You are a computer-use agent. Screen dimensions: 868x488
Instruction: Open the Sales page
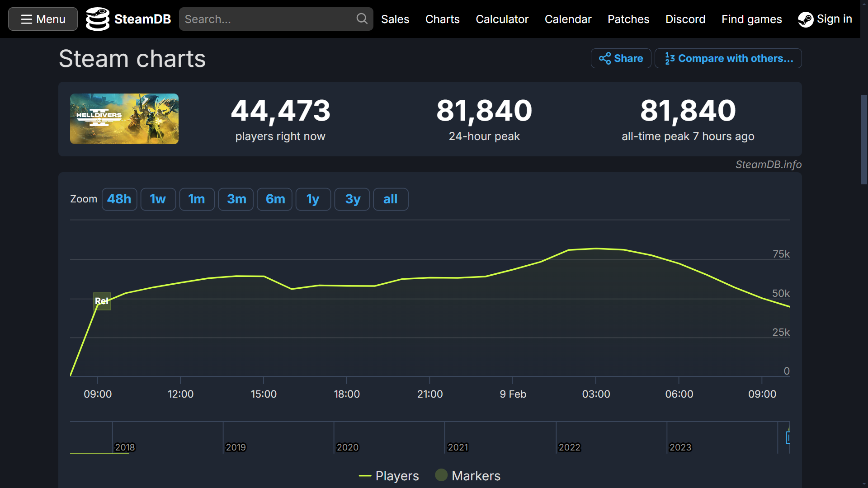tap(395, 19)
